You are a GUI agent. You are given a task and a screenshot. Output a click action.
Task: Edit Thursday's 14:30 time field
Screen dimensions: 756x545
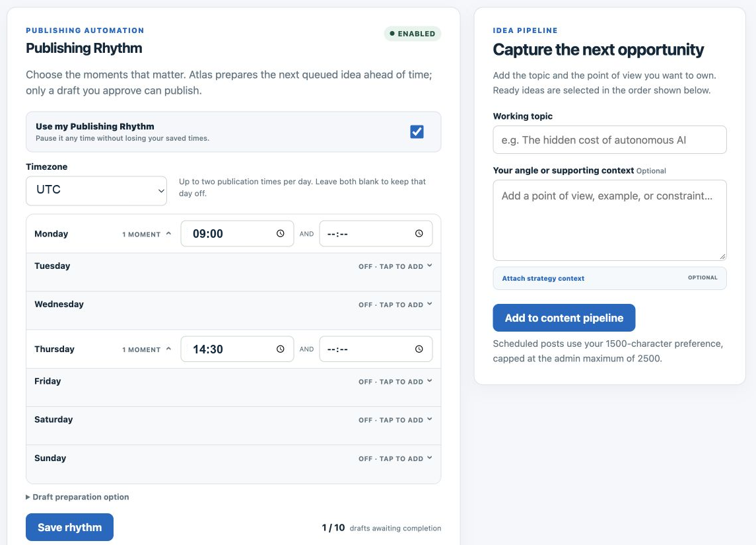237,349
